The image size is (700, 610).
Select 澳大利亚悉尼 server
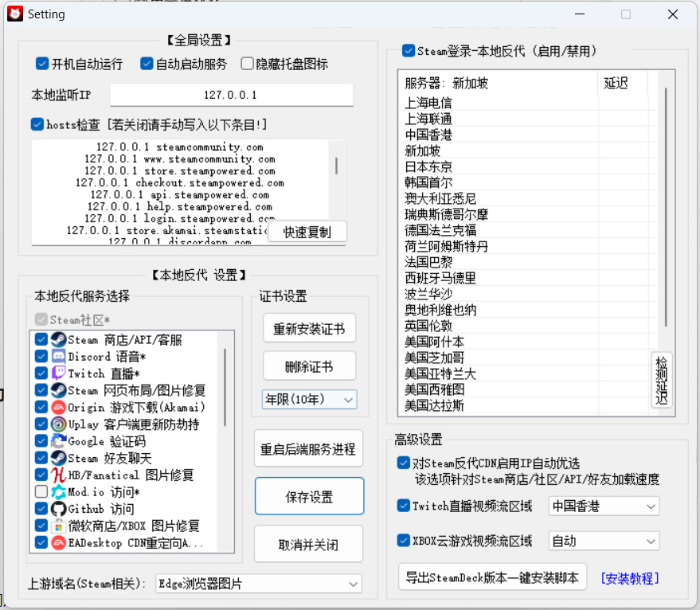526,198
